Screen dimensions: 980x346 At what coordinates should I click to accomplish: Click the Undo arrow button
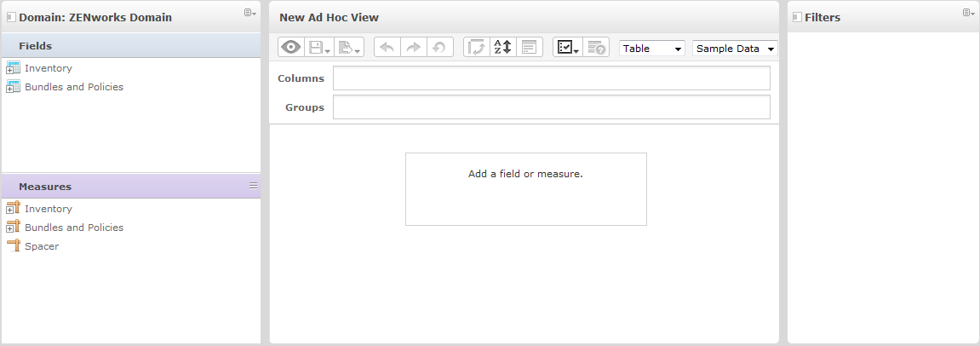point(387,48)
